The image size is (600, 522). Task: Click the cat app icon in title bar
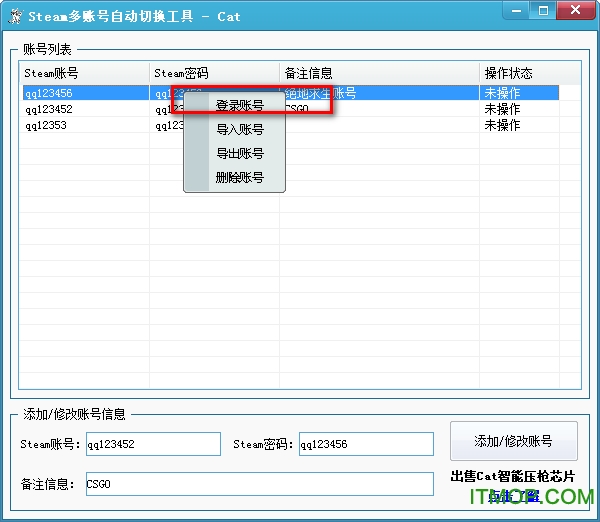coord(16,16)
